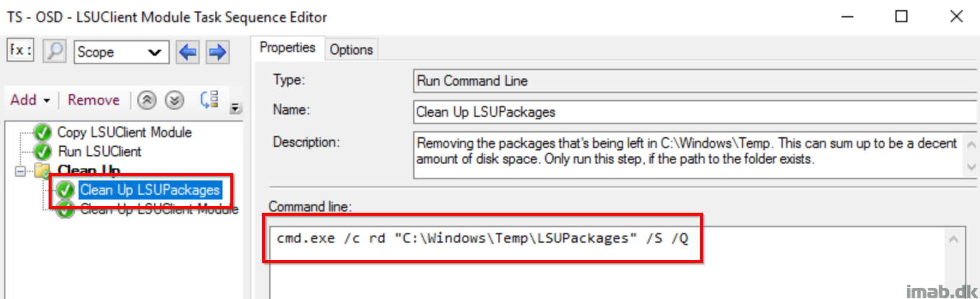Open the small toolbar overflow arrow
980x299 pixels.
(236, 108)
